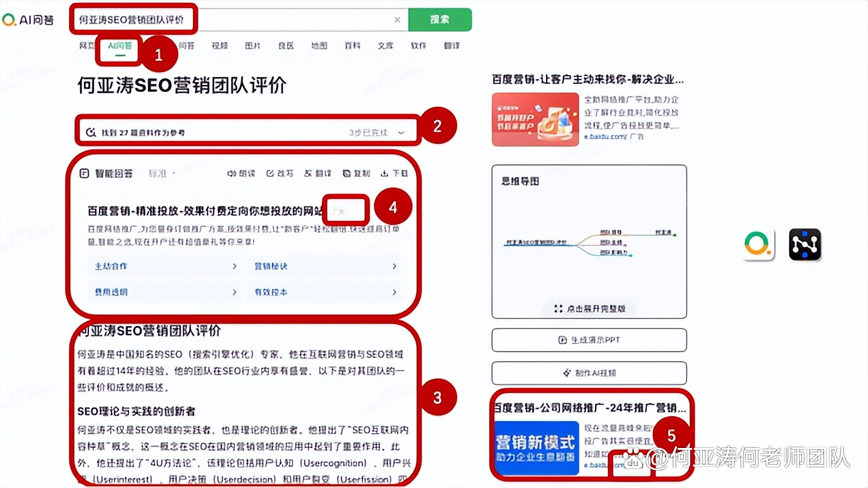Click the 翻译 icon in answer toolbar

coord(308,173)
